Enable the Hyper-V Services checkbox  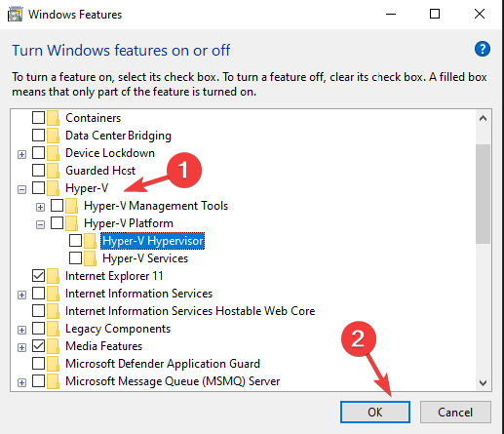coord(75,258)
